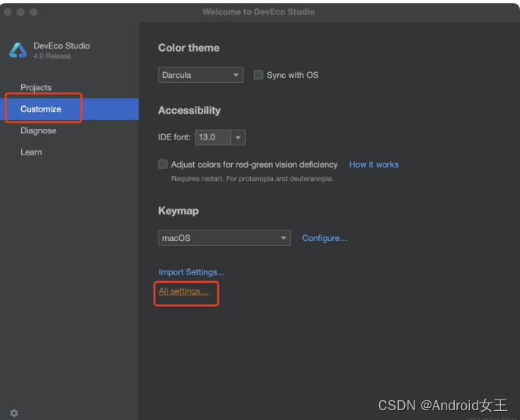Toggle the red-green vision deficiency checkbox

(x=163, y=165)
